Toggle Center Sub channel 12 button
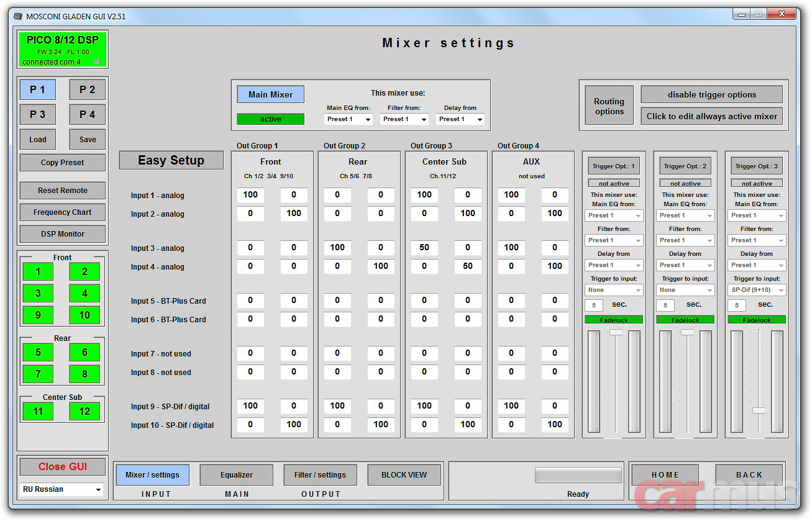The width and height of the screenshot is (812, 521). tap(84, 411)
